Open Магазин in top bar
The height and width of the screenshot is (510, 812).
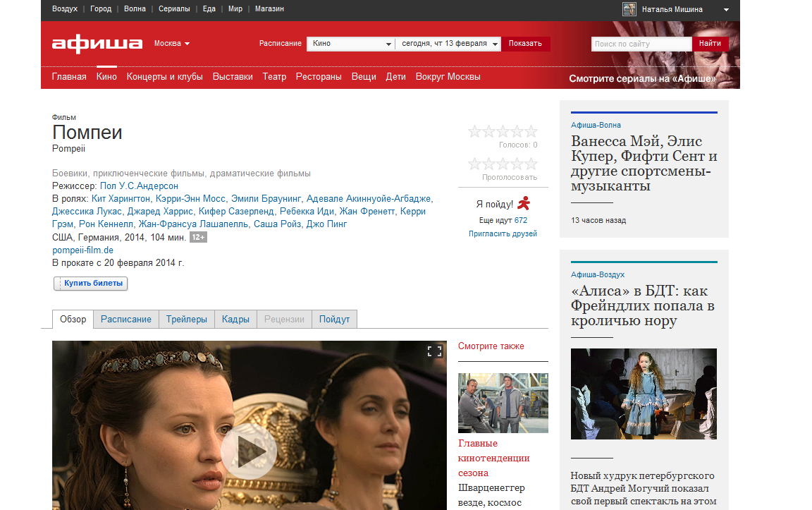[x=269, y=8]
